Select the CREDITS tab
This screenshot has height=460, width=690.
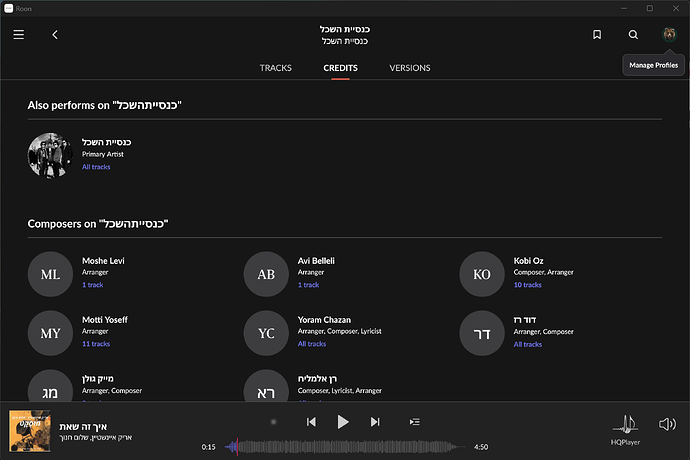340,68
